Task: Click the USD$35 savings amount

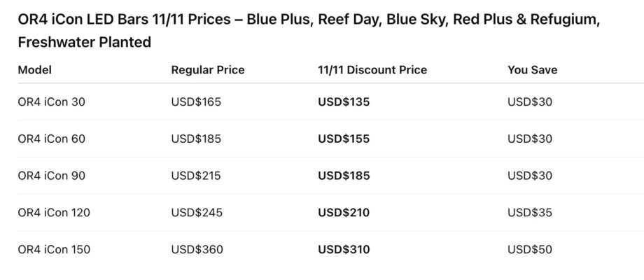Action: click(530, 212)
